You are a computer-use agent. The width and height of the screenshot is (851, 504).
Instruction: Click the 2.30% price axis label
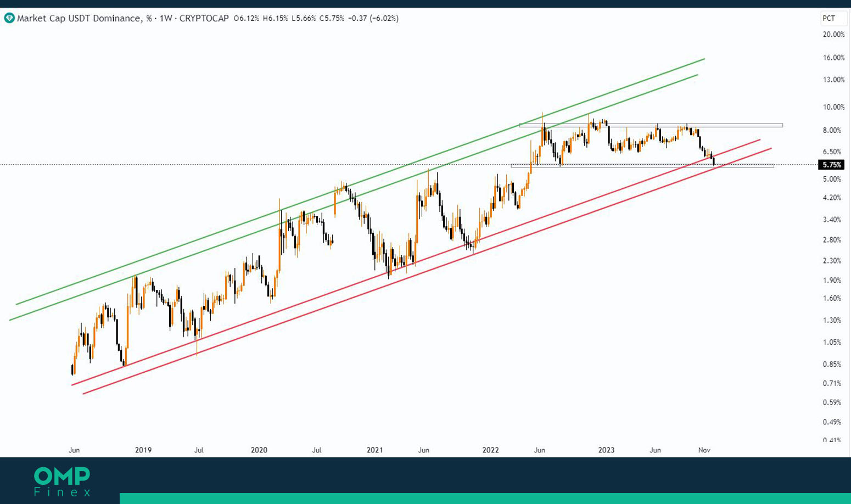click(832, 261)
